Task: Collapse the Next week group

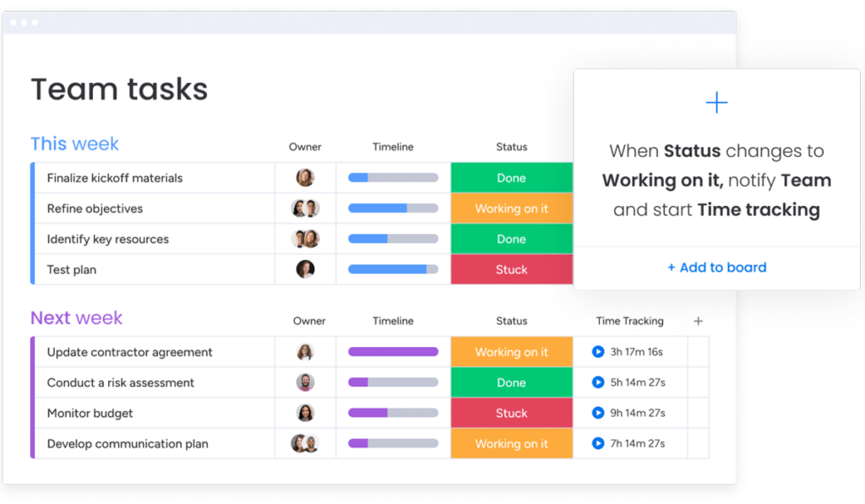Action: coord(76,318)
